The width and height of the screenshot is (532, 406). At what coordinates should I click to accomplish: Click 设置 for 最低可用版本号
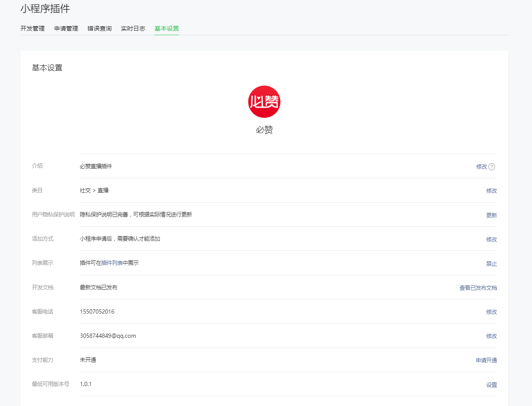click(x=491, y=385)
